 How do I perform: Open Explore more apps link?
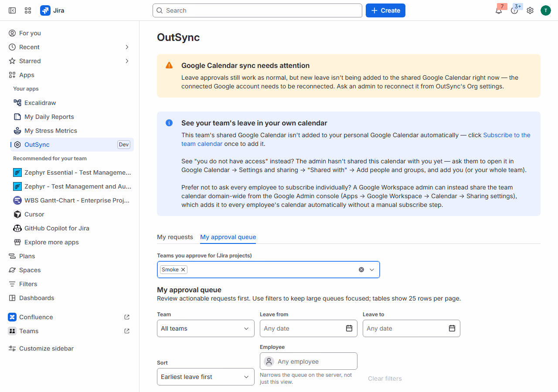(x=51, y=242)
